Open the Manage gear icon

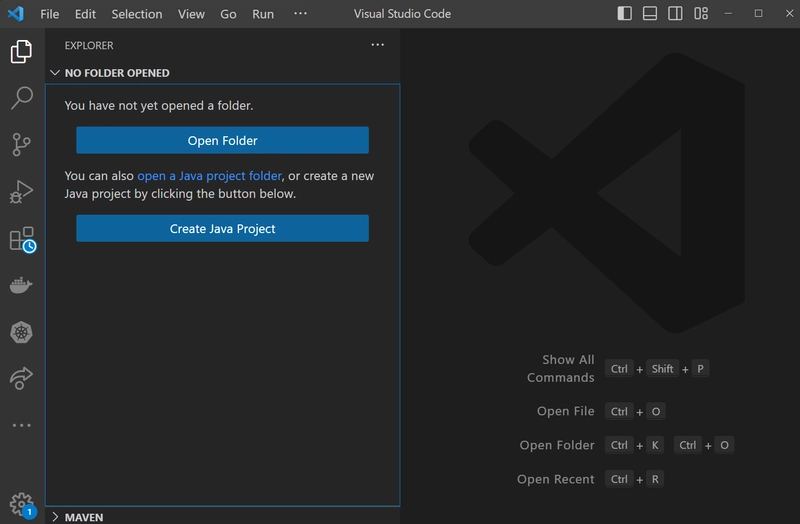tap(22, 505)
